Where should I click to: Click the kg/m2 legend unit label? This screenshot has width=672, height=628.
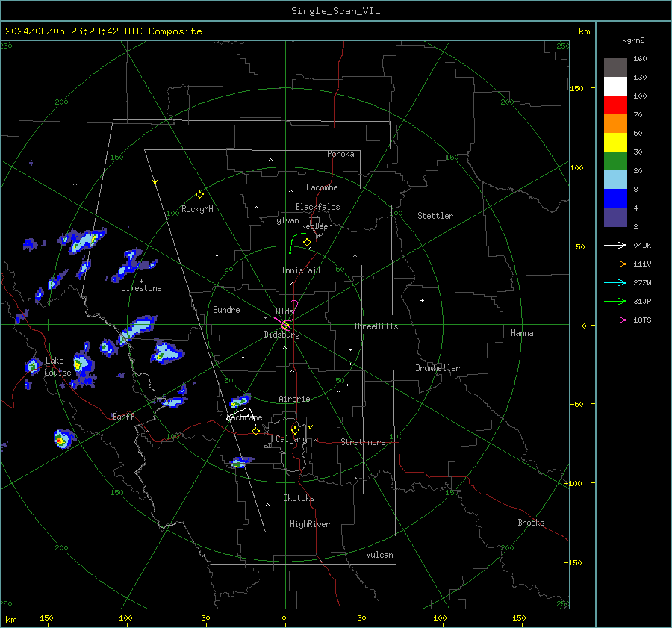point(633,40)
